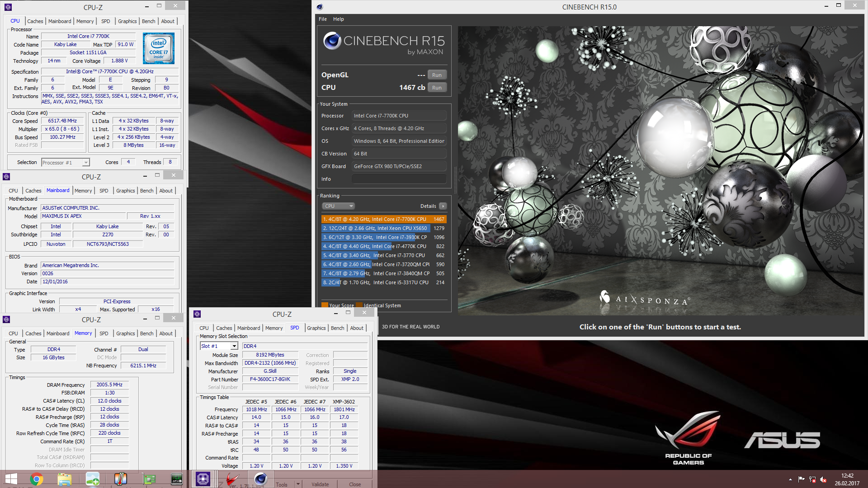Select the Memory tab in SPD window
This screenshot has width=868, height=488.
tap(274, 328)
